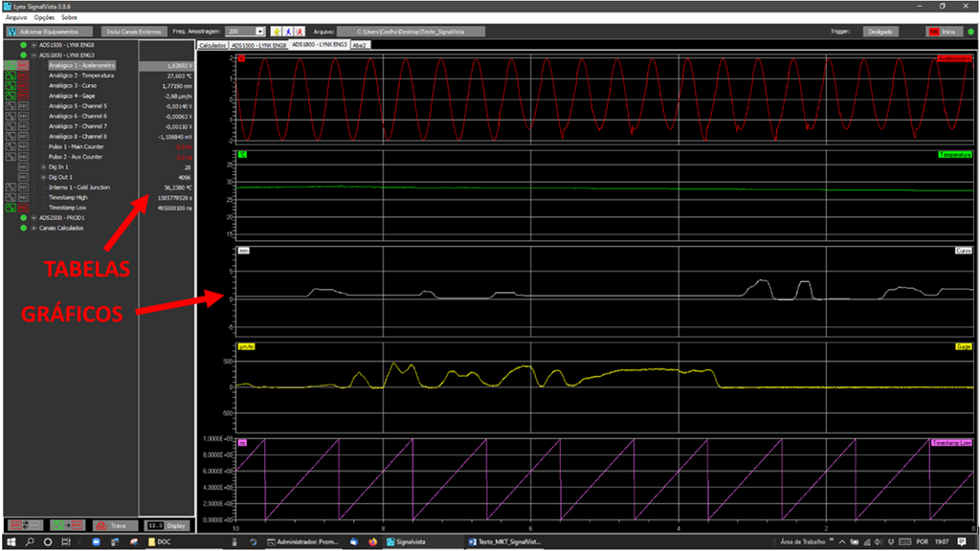Viewport: 980px width, 551px height.
Task: Toggle REC for Analógico 1 - Acelerometro
Action: tap(23, 66)
